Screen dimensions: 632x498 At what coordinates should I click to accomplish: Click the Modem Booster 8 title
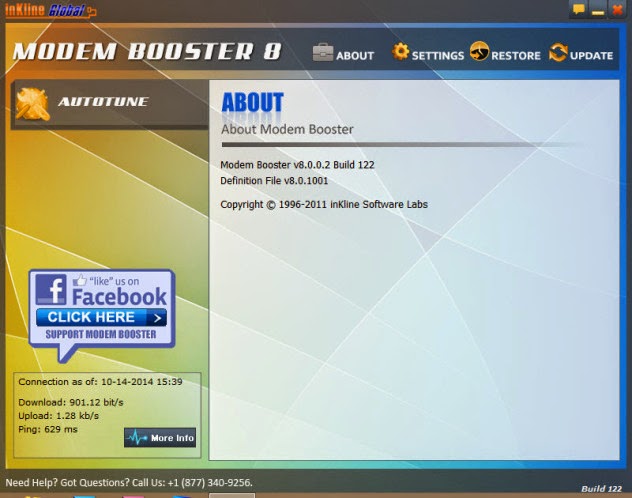[147, 52]
